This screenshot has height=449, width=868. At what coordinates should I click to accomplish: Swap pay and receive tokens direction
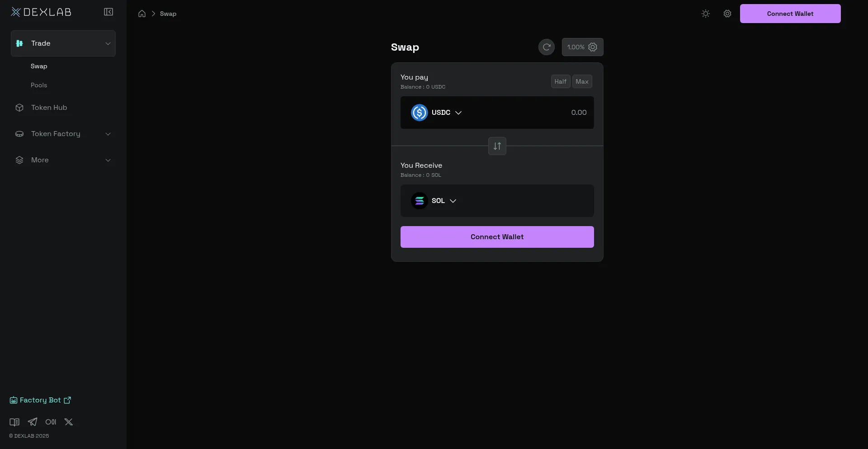(x=497, y=146)
